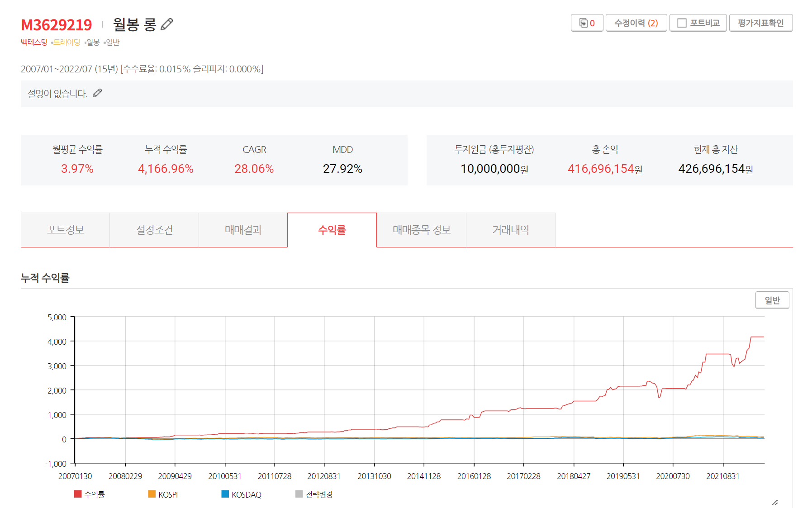812x508 pixels.
Task: Click the 설명이 없습니다 description text
Action: (x=57, y=94)
